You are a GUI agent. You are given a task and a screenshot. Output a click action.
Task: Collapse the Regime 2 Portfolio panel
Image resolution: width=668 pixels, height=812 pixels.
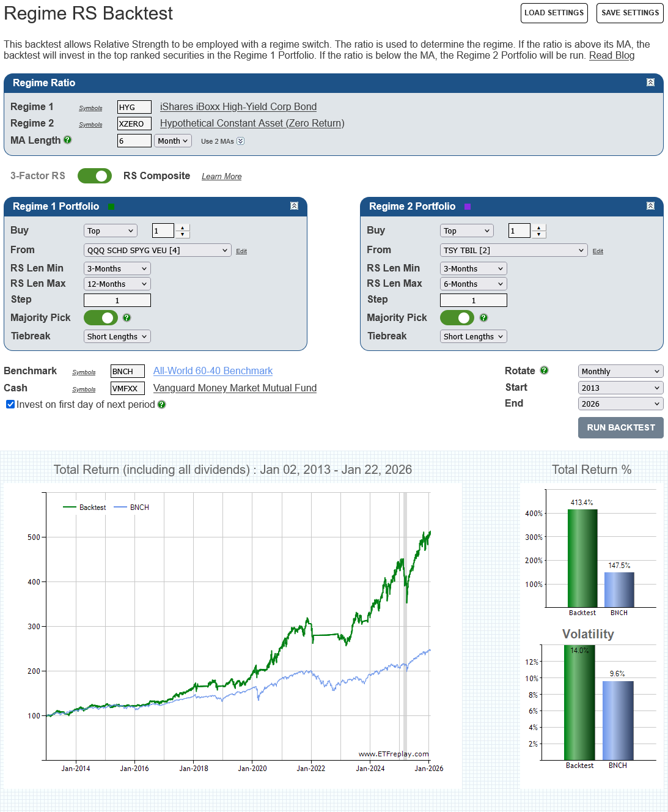click(650, 206)
